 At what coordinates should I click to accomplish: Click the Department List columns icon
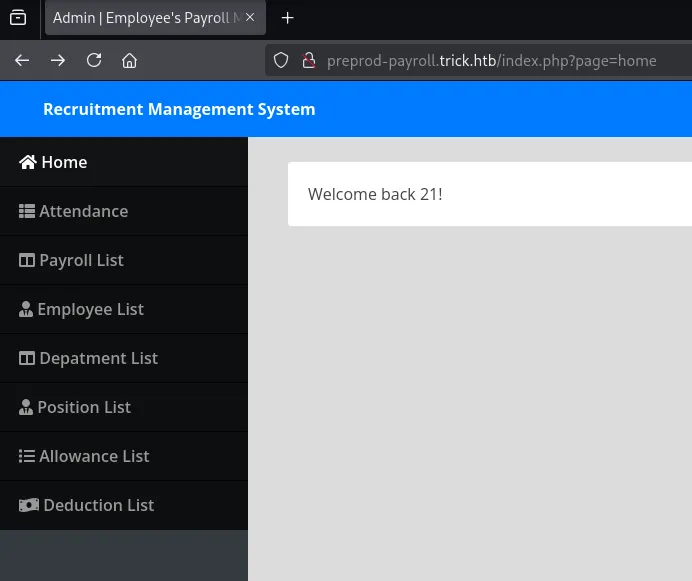click(27, 358)
